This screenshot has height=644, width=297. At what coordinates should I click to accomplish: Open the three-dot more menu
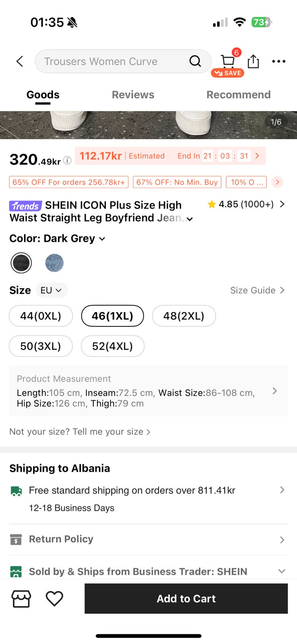278,61
